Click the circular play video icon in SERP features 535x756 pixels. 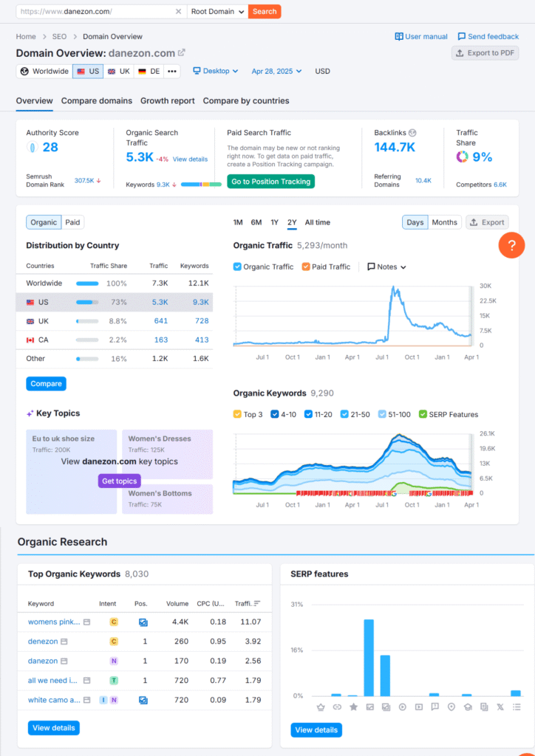[402, 707]
